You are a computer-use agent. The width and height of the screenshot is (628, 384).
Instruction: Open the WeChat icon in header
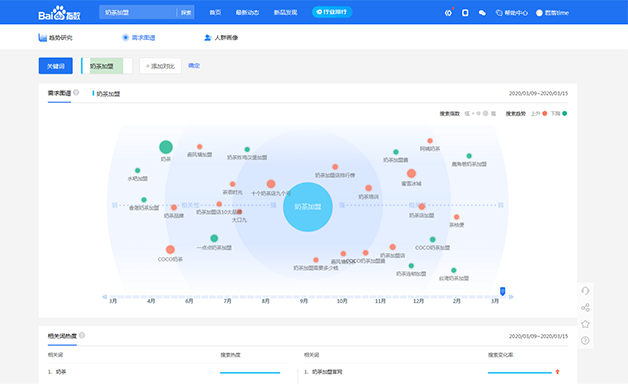tap(482, 13)
